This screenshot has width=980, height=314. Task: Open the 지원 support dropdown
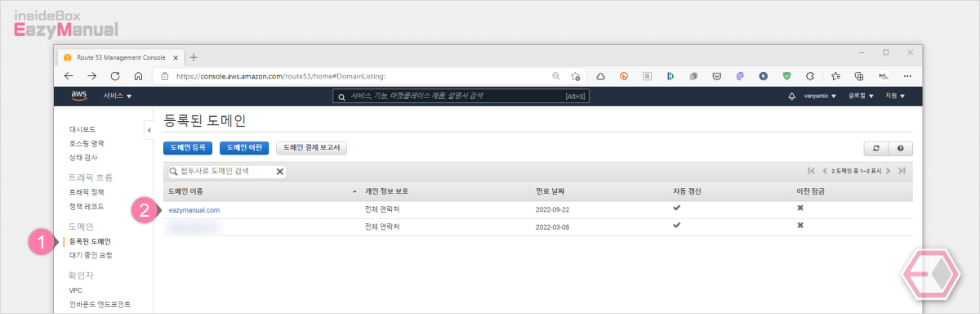[x=895, y=96]
